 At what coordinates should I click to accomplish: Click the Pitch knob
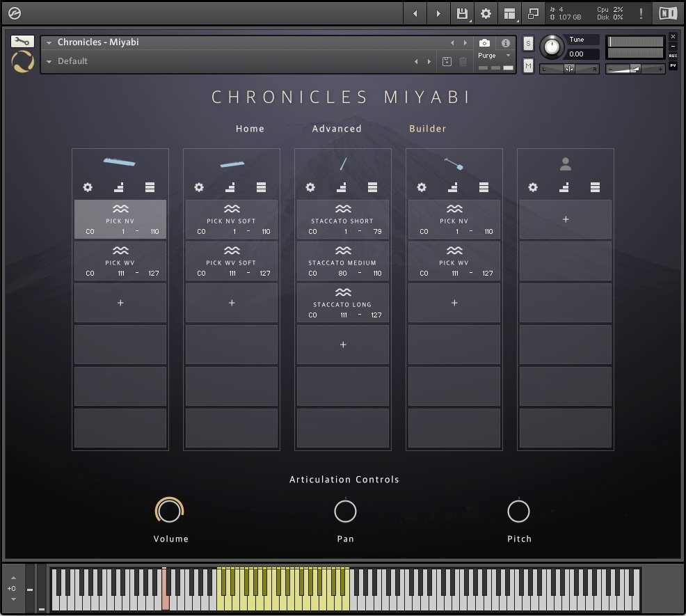click(518, 512)
